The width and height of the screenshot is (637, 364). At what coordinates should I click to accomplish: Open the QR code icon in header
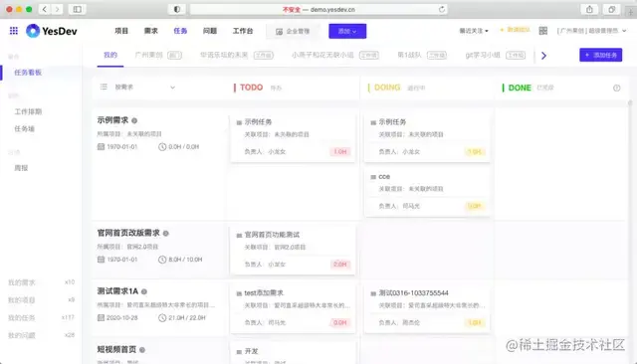(x=543, y=31)
